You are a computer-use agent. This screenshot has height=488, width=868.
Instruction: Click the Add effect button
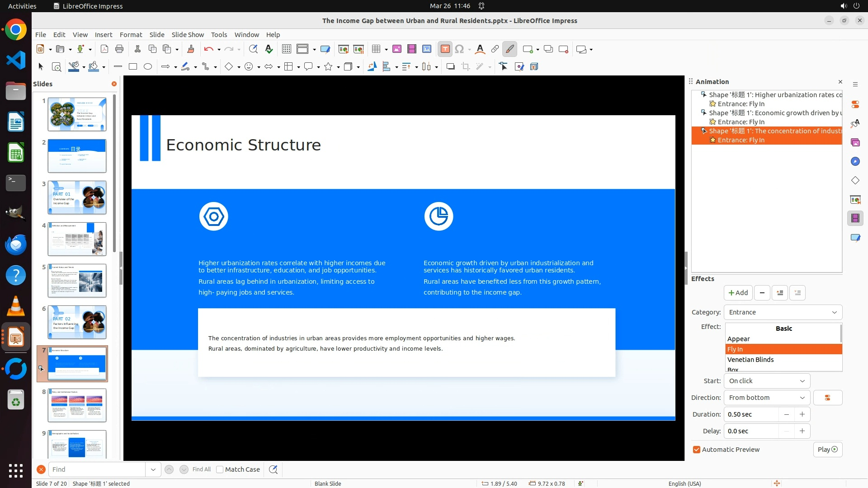coord(738,293)
